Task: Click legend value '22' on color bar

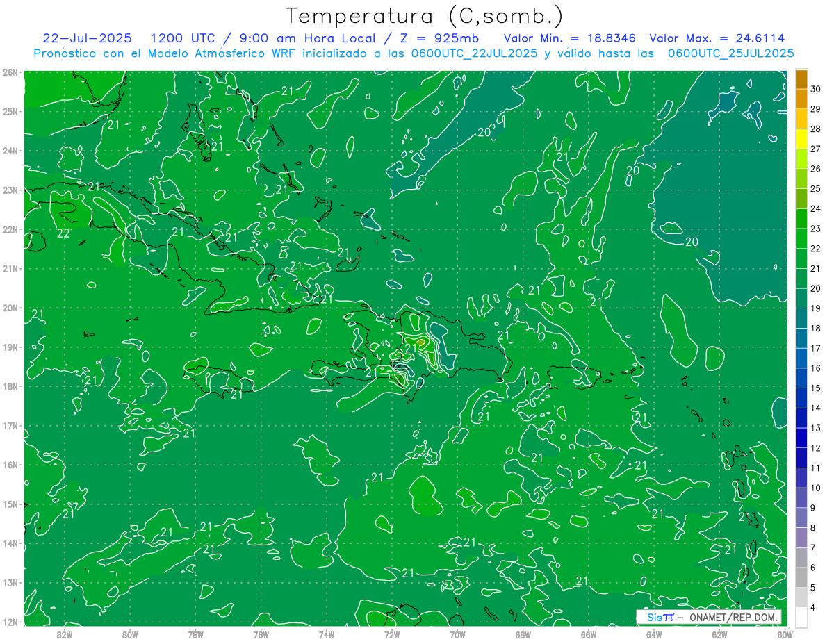Action: (x=816, y=249)
